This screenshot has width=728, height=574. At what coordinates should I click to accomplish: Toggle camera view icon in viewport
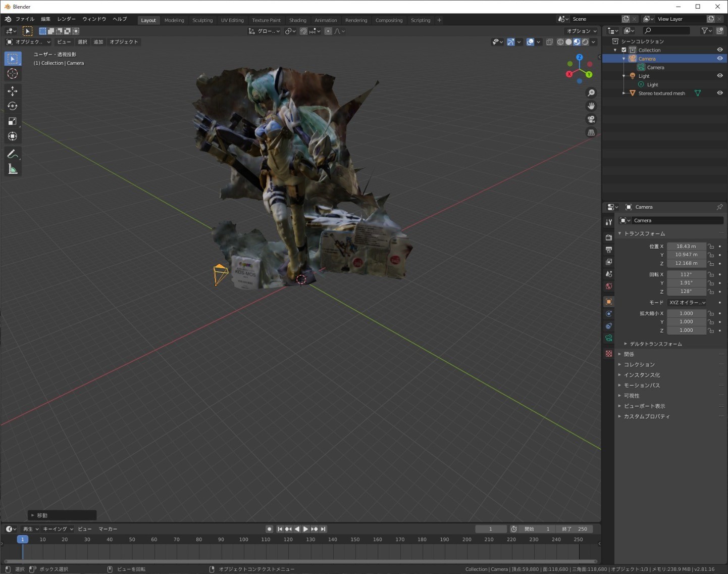pos(591,119)
